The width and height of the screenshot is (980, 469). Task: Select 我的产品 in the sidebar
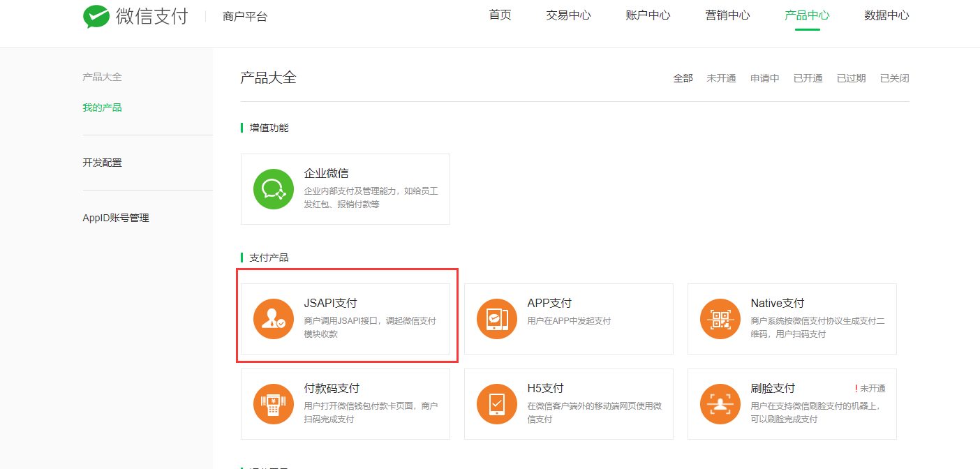tap(102, 107)
